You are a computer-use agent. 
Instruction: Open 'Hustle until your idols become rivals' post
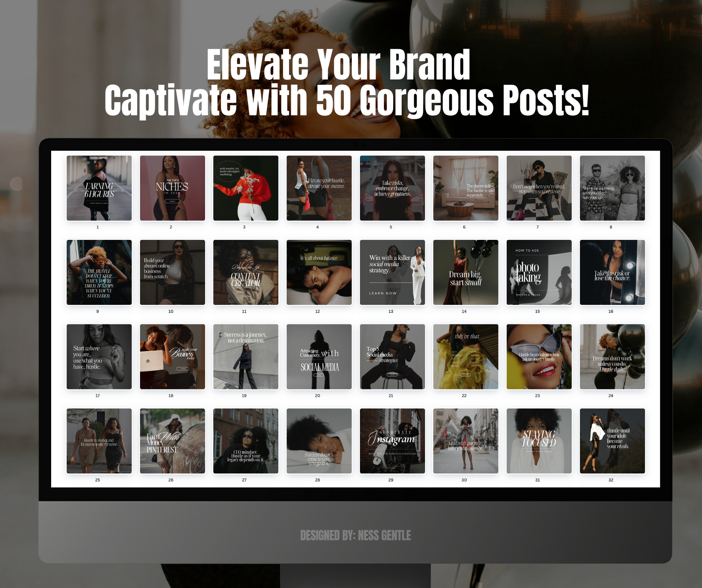pos(612,441)
